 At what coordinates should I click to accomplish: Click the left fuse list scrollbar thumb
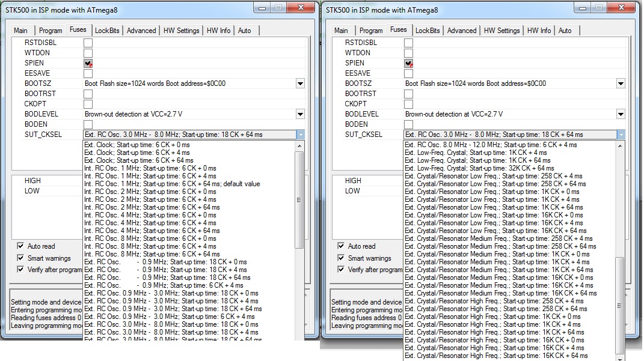pos(299,200)
